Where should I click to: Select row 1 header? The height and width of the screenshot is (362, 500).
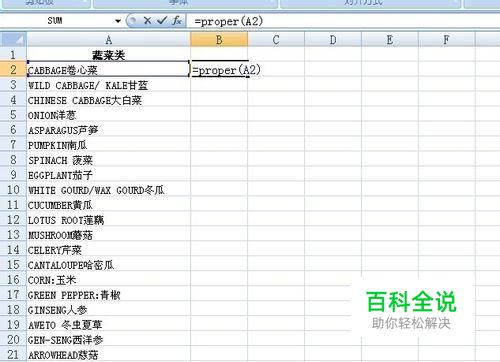point(13,54)
